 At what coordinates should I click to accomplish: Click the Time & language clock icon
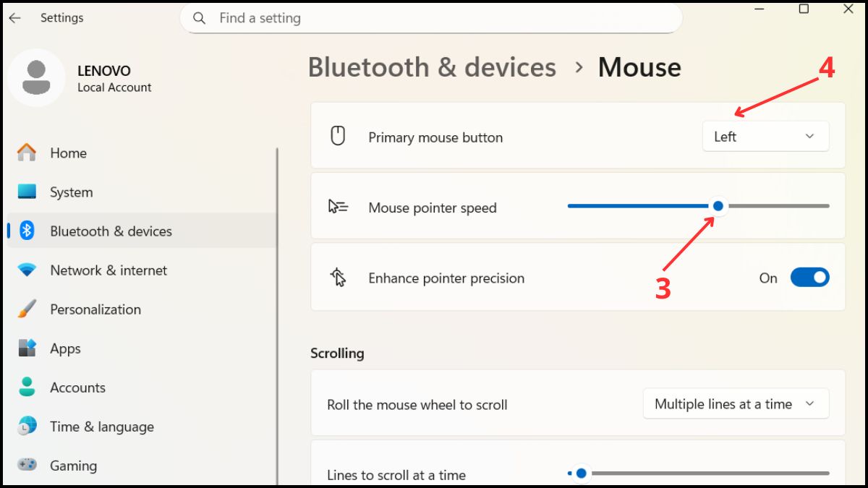click(27, 426)
